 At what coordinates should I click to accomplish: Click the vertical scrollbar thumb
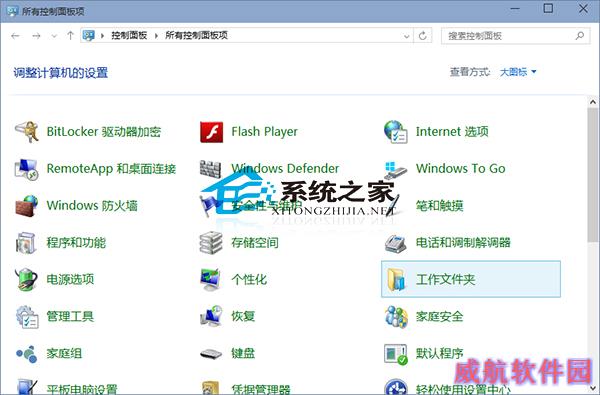click(593, 175)
